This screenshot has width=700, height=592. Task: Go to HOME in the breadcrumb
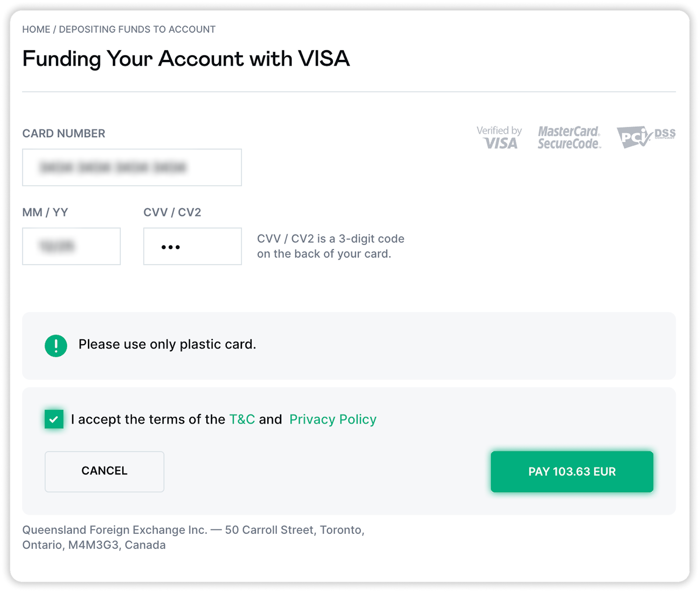[36, 29]
